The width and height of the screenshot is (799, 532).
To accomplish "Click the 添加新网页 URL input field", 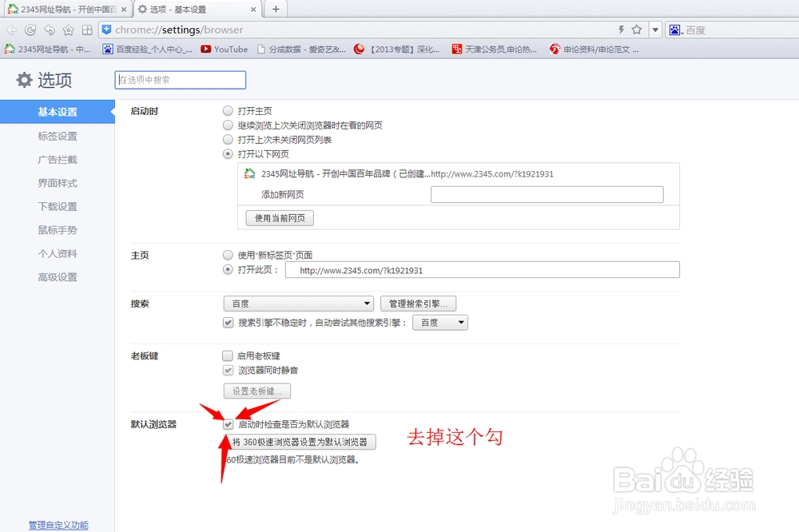I will click(x=547, y=195).
